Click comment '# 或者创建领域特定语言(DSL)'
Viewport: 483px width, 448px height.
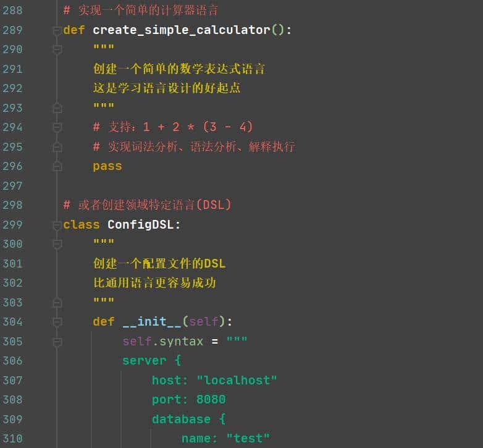147,205
